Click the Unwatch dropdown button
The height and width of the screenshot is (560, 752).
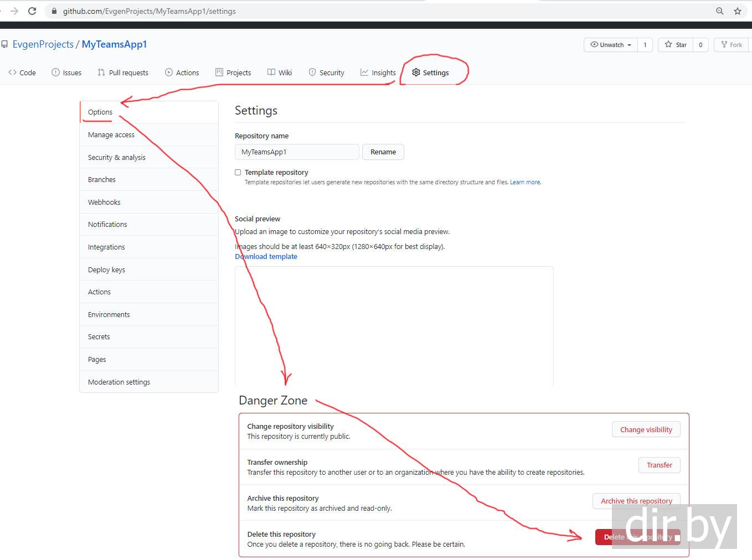(x=611, y=45)
